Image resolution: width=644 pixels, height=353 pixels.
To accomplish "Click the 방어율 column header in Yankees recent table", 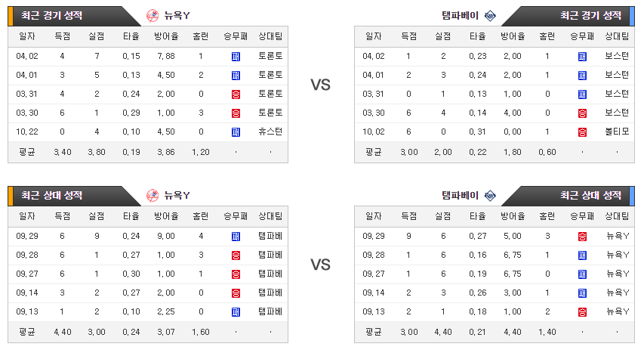I will 166,36.
